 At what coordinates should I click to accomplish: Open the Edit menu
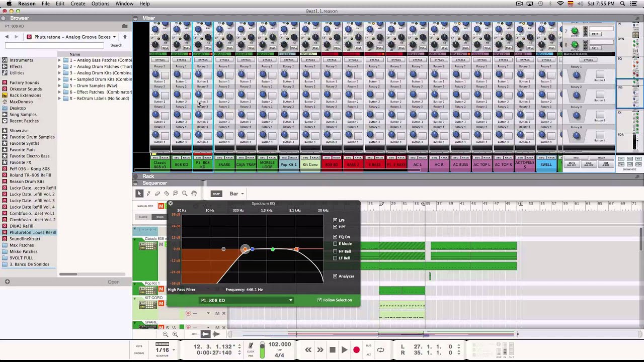coord(60,4)
